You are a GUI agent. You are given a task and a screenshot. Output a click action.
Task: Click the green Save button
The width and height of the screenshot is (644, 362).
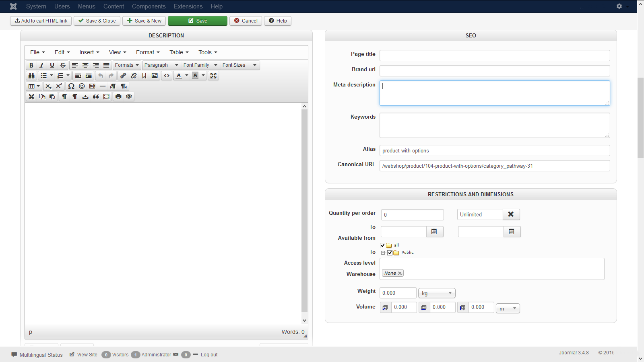pos(198,21)
